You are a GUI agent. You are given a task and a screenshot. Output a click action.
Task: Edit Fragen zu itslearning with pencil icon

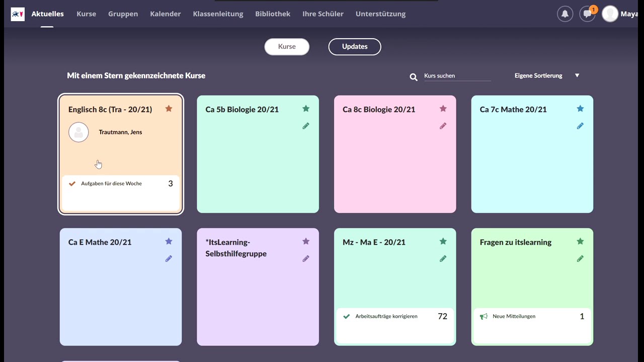(580, 258)
